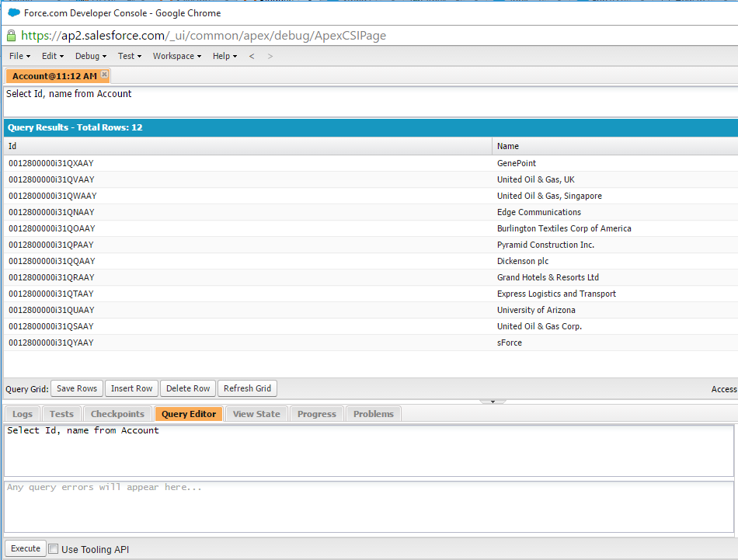Switch to the Checkpoints tab
738x560 pixels.
click(117, 413)
